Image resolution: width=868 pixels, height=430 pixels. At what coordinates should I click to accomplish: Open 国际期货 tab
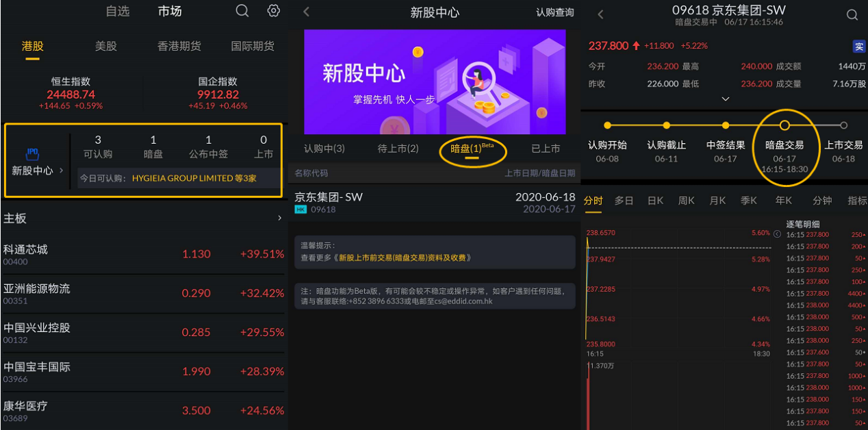coord(253,46)
